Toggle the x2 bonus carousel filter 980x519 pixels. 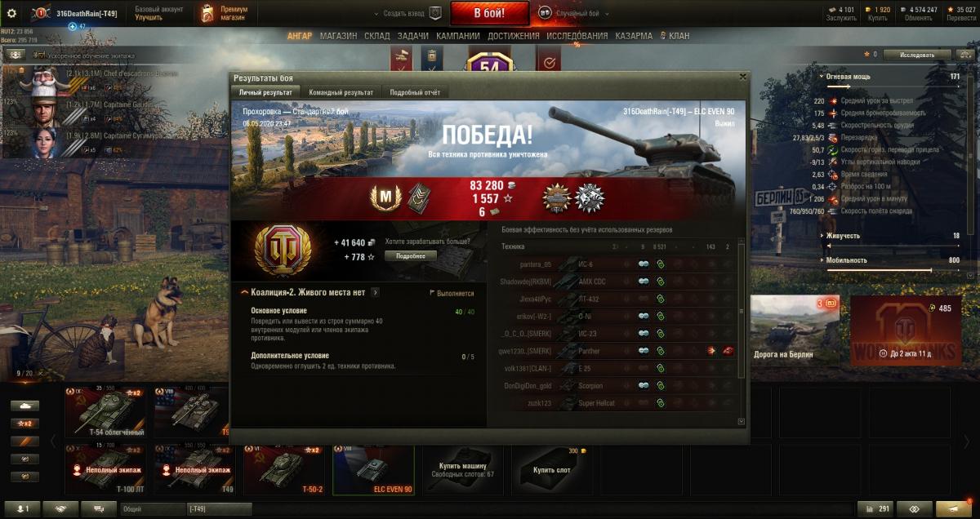click(x=24, y=423)
